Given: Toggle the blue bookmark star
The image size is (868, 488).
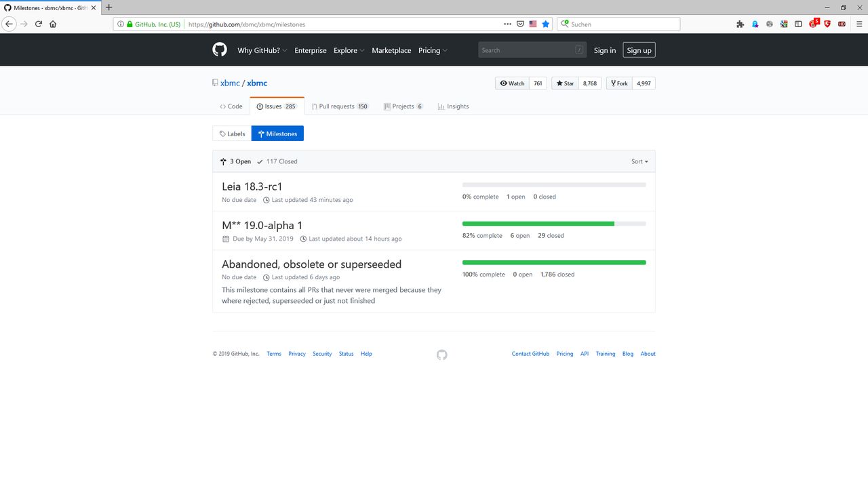Looking at the screenshot, I should pos(546,24).
